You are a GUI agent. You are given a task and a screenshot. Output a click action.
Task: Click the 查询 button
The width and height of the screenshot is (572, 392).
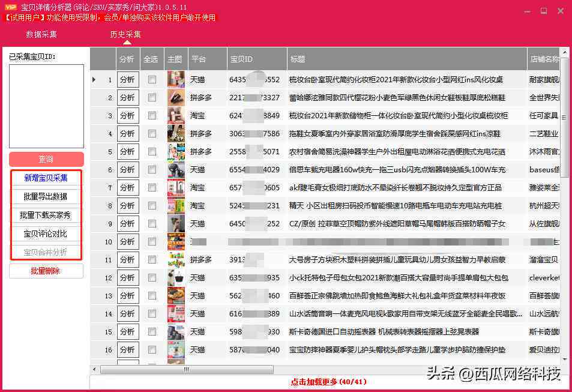[46, 159]
